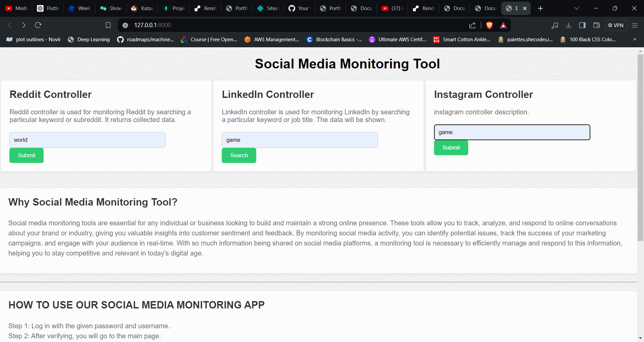Submit the Instagram Controller form
This screenshot has height=342, width=644.
pyautogui.click(x=451, y=148)
